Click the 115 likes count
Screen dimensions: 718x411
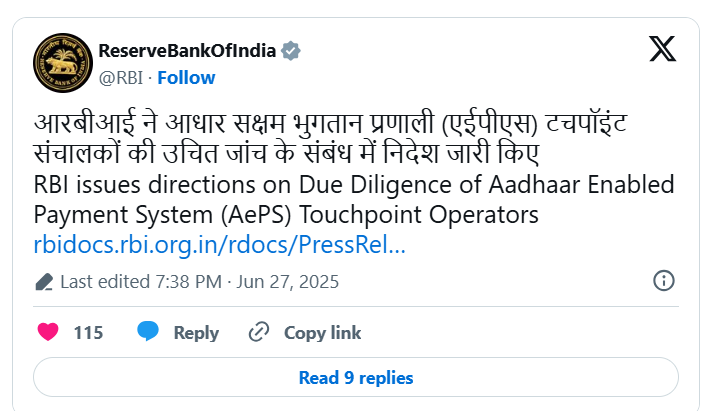tap(88, 333)
